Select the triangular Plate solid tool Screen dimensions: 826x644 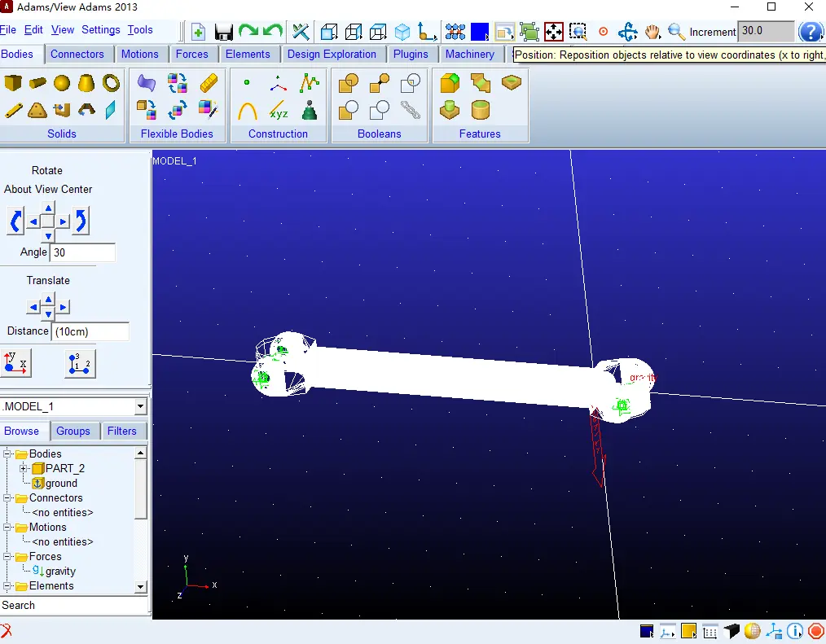pyautogui.click(x=37, y=111)
